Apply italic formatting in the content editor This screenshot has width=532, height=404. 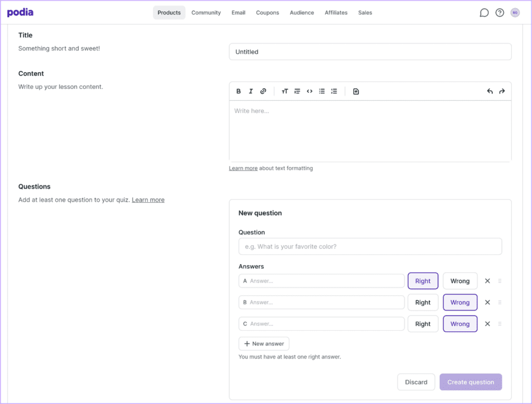click(251, 91)
